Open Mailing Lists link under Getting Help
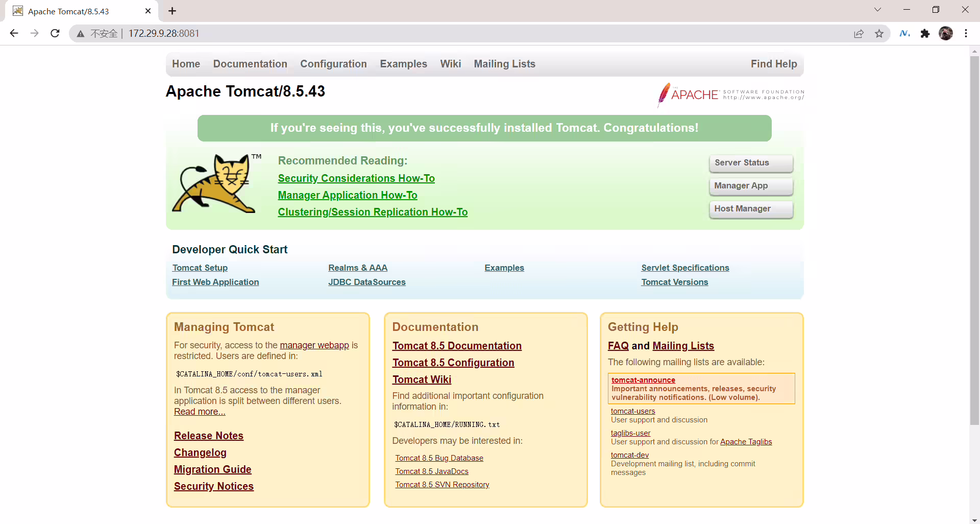 pyautogui.click(x=683, y=346)
